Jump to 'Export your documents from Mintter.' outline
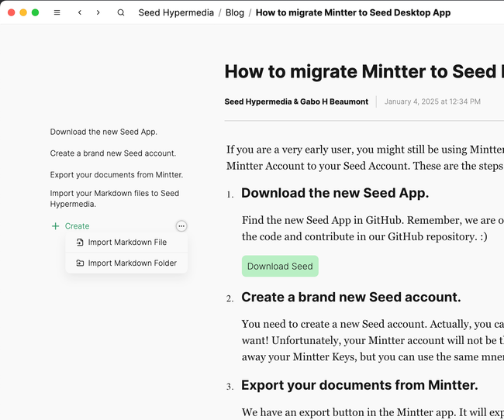This screenshot has width=504, height=420. coord(116,175)
